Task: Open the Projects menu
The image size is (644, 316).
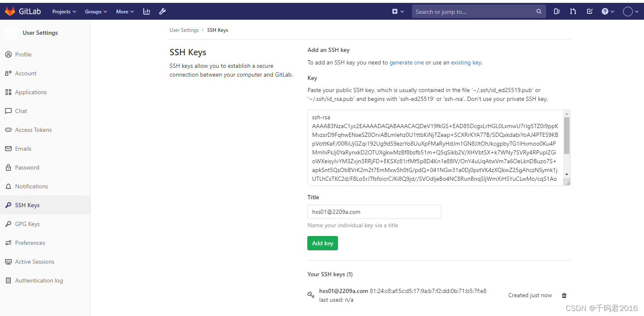Action: (x=64, y=11)
